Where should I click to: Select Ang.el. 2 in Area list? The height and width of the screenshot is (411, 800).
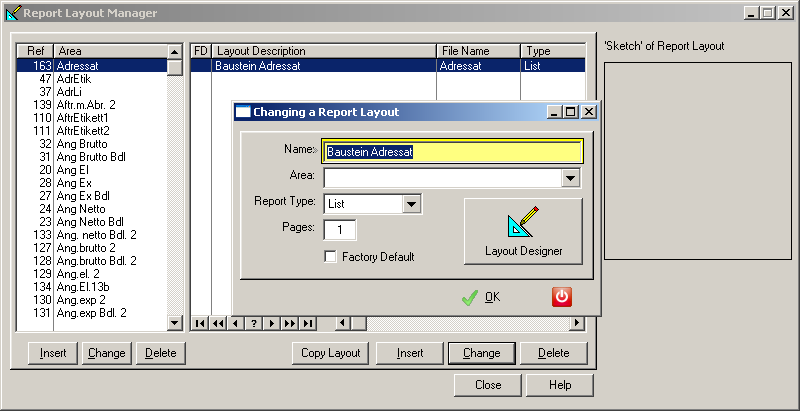click(x=92, y=274)
